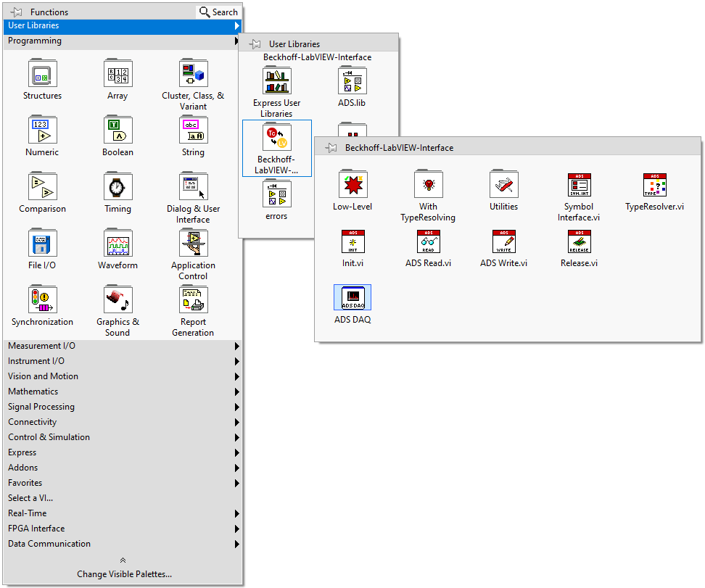Screen dimensions: 705x588
Task: Click the Release.vi icon
Action: (578, 241)
